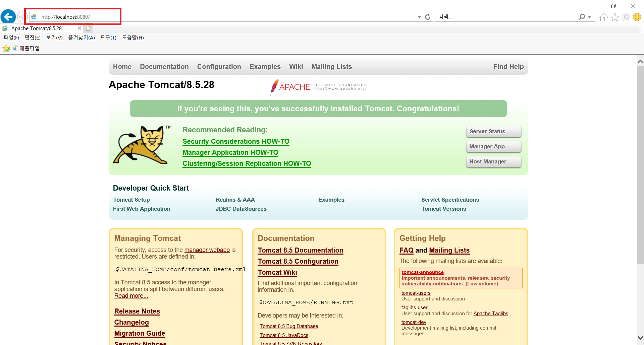Click the Add to favorites bar star icon
This screenshot has height=345, width=644.
click(6, 49)
